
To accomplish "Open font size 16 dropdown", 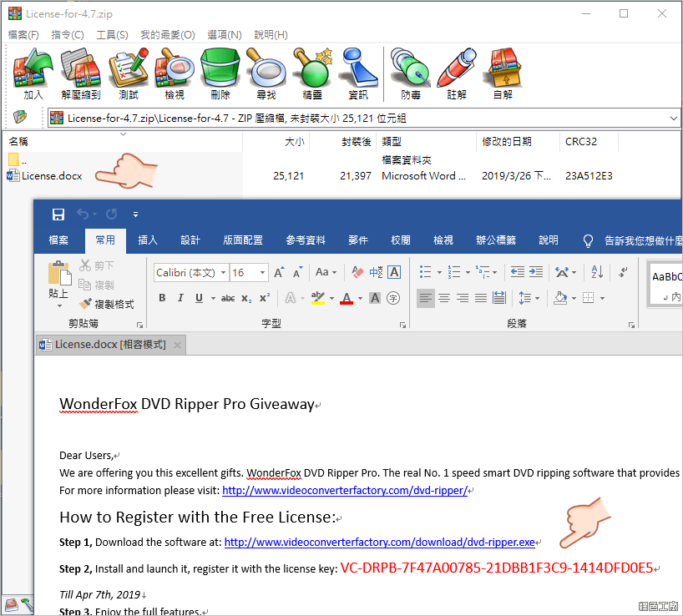I will tap(262, 272).
